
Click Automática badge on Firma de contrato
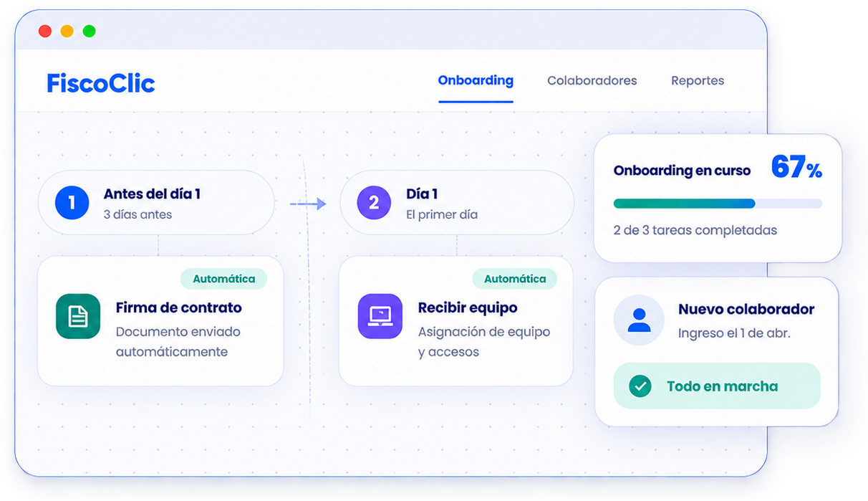pos(224,279)
